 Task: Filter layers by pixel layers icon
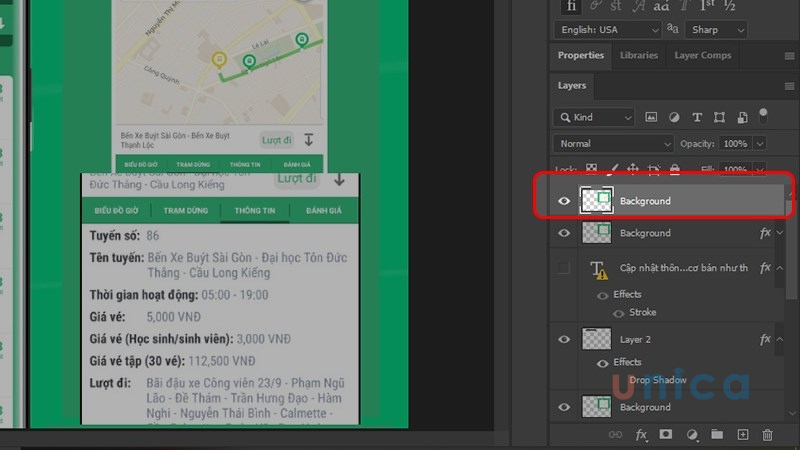[651, 117]
